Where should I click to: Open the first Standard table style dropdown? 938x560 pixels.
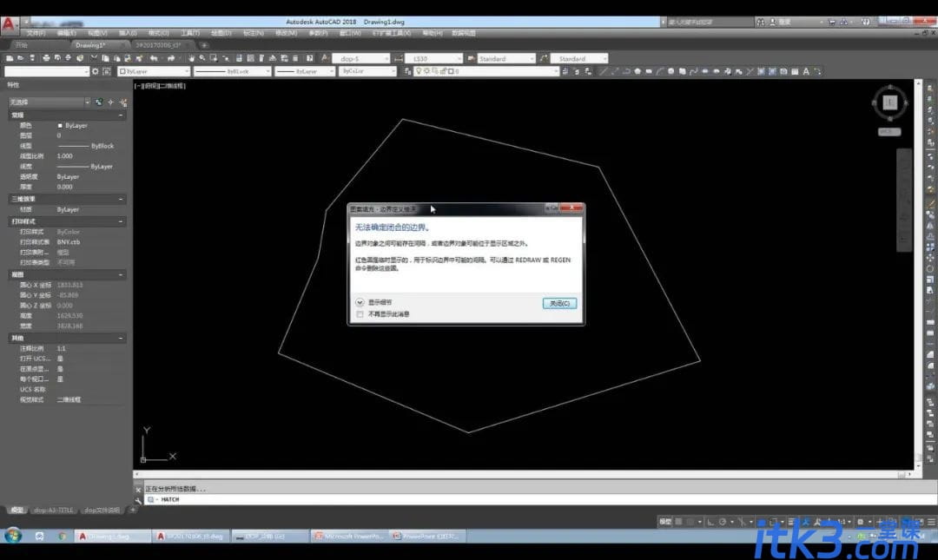pos(506,59)
